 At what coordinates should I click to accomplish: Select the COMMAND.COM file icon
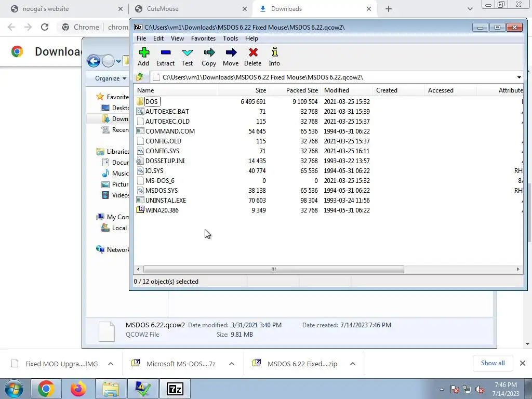coord(140,131)
